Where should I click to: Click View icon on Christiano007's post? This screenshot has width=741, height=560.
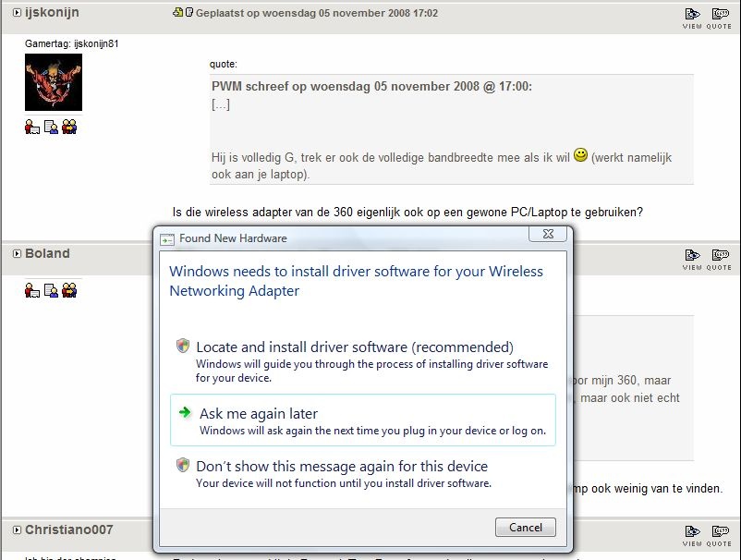point(692,532)
